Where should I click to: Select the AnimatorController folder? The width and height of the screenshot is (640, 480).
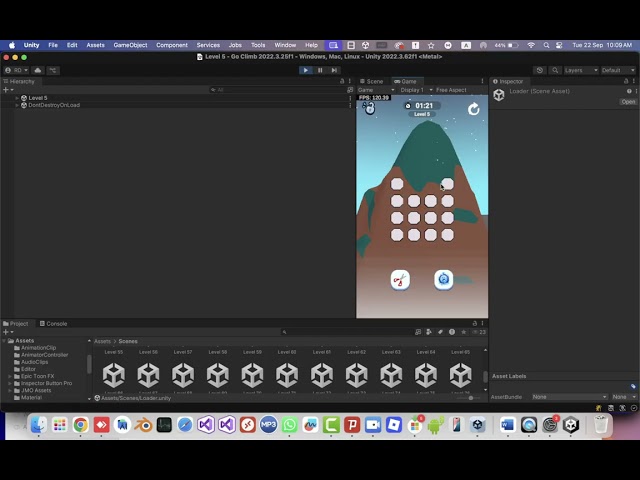pos(44,355)
